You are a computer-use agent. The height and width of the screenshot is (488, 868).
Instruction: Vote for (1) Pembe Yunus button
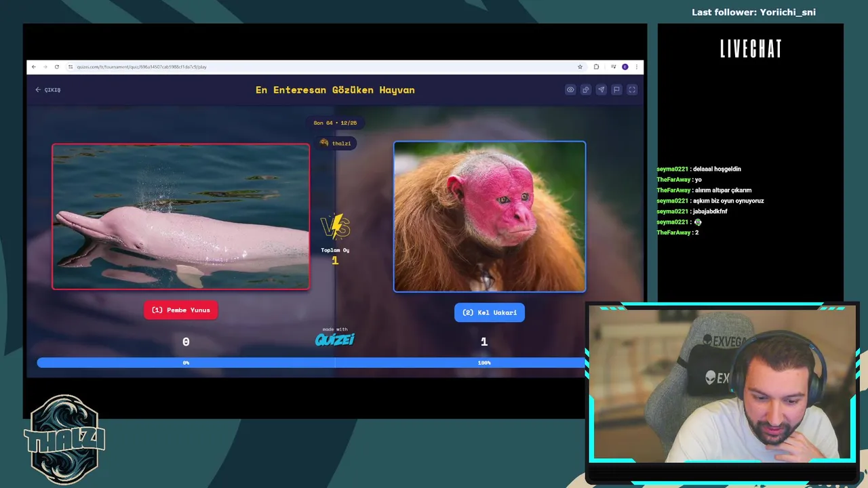[181, 310]
